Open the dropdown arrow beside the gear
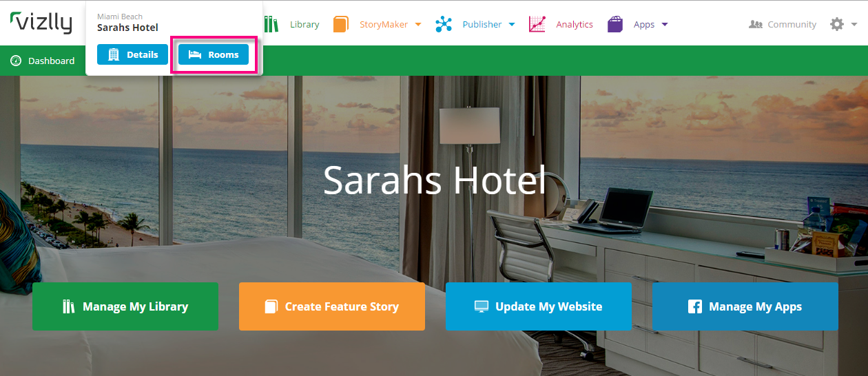Viewport: 868px width, 376px height. click(x=854, y=25)
